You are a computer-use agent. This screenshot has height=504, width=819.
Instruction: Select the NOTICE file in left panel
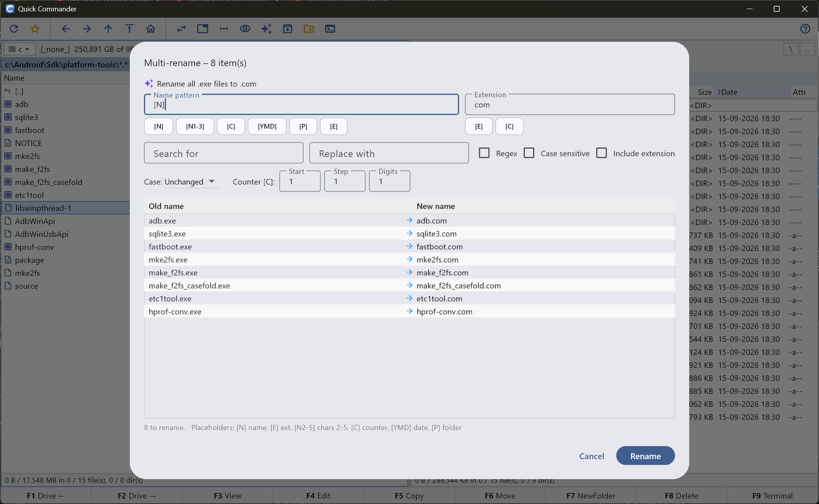point(65,143)
